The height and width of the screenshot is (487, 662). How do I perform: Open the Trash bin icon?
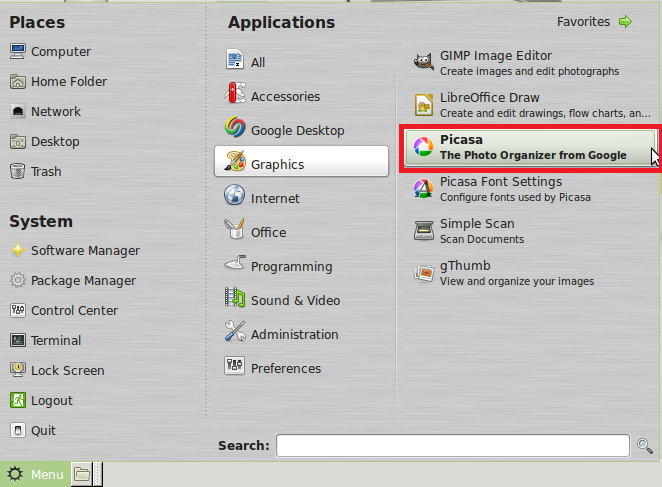pyautogui.click(x=18, y=171)
